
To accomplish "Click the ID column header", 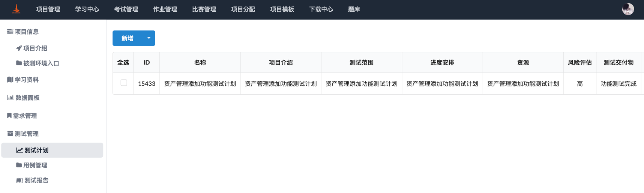I will click(147, 62).
